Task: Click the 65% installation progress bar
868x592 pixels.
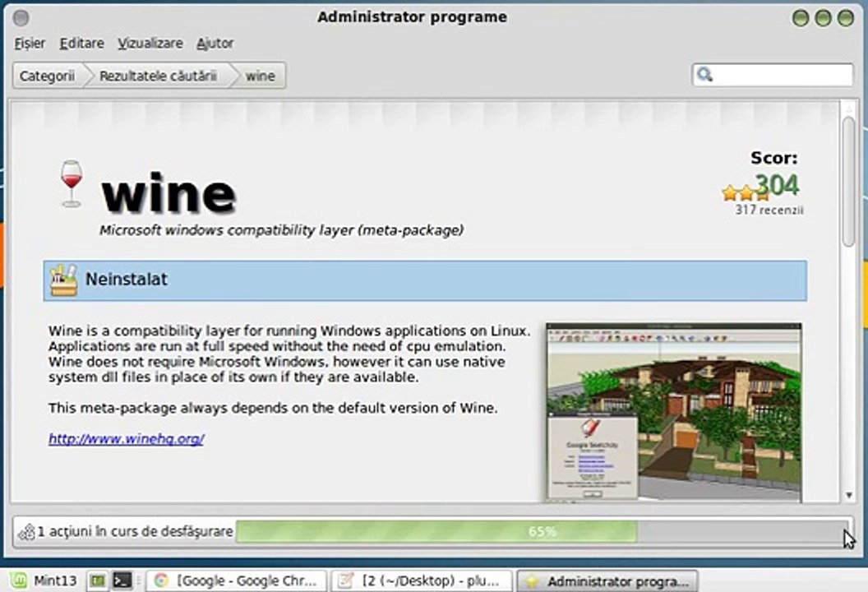Action: tap(542, 532)
